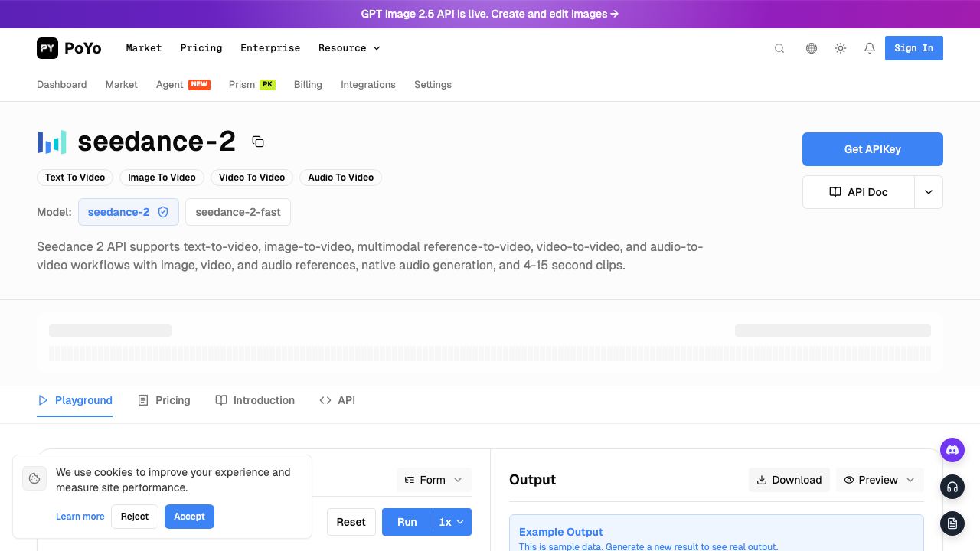Click the Example Output heading
The width and height of the screenshot is (980, 551).
[x=561, y=532]
